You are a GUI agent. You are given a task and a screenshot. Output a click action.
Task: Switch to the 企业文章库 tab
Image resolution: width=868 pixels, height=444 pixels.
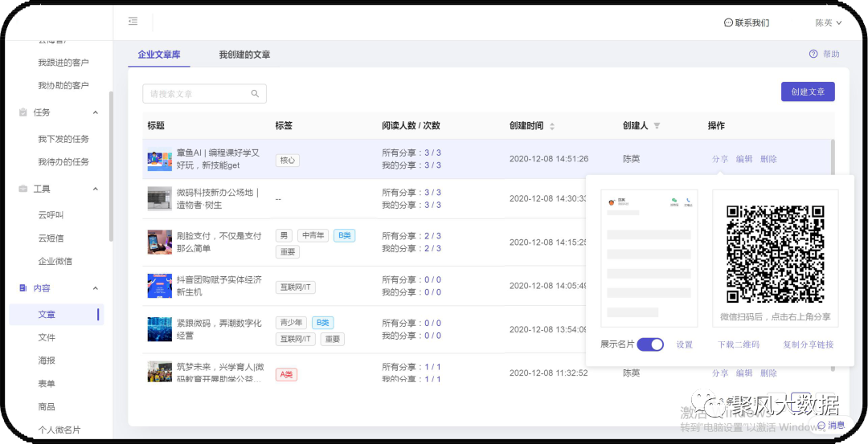159,54
